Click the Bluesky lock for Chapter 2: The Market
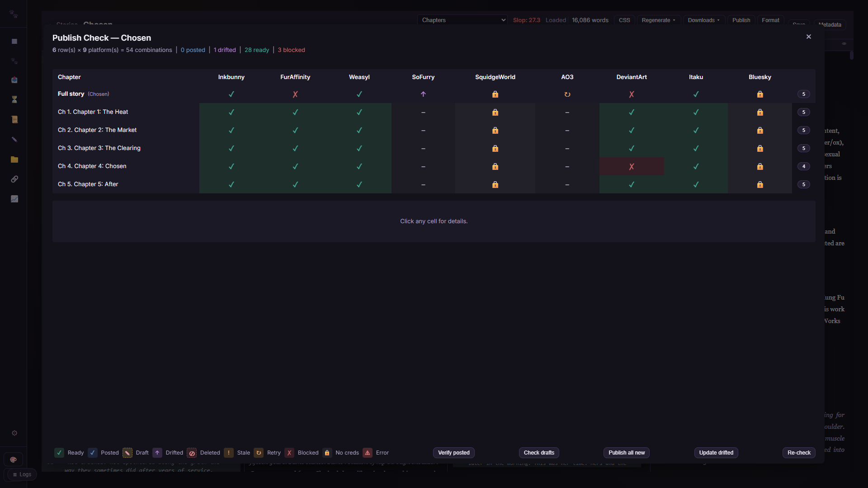Image resolution: width=868 pixels, height=488 pixels. [760, 130]
